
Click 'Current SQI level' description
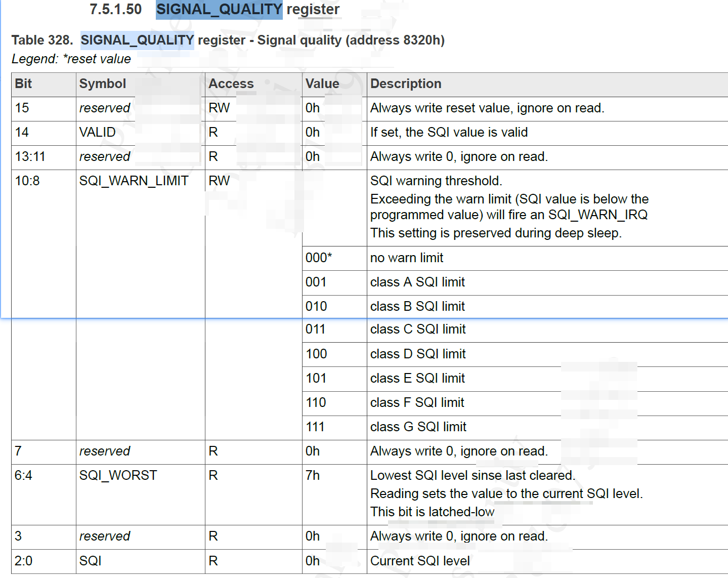point(420,561)
